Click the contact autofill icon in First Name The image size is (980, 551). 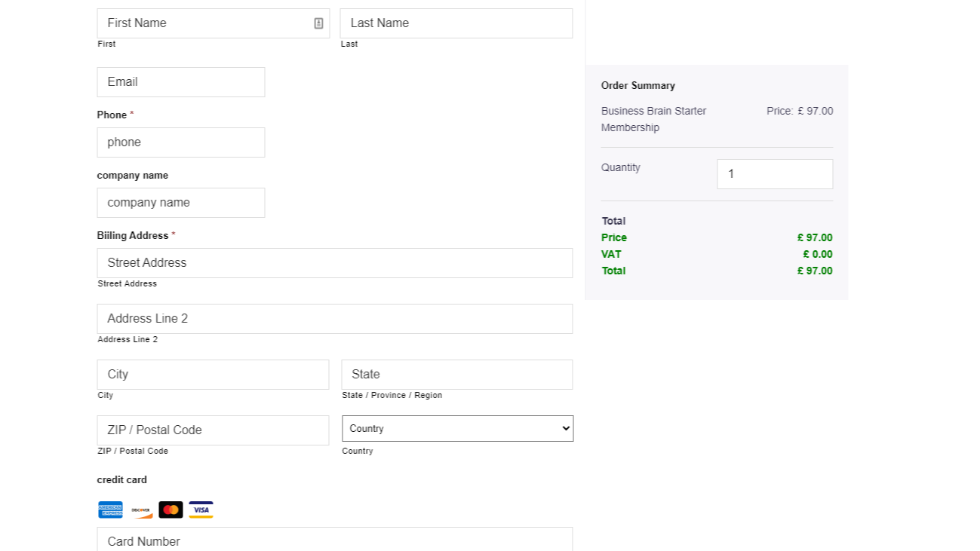[318, 23]
